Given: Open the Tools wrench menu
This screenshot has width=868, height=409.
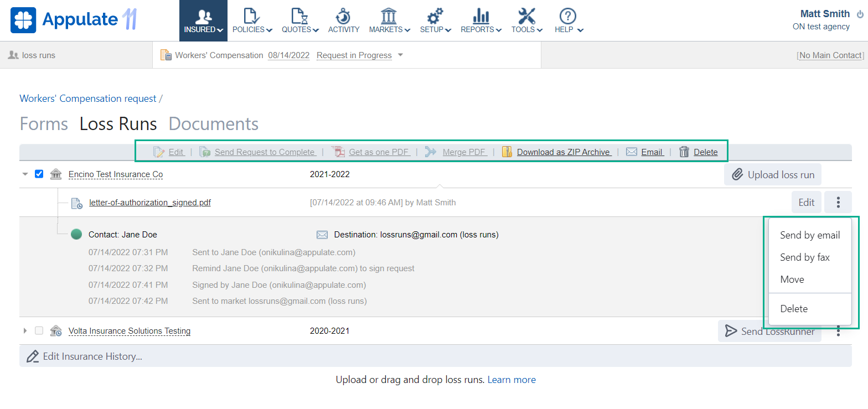Looking at the screenshot, I should tap(526, 17).
